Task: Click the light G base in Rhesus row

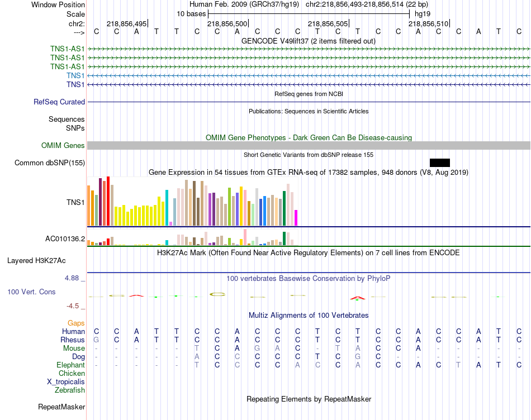Action: pyautogui.click(x=96, y=340)
